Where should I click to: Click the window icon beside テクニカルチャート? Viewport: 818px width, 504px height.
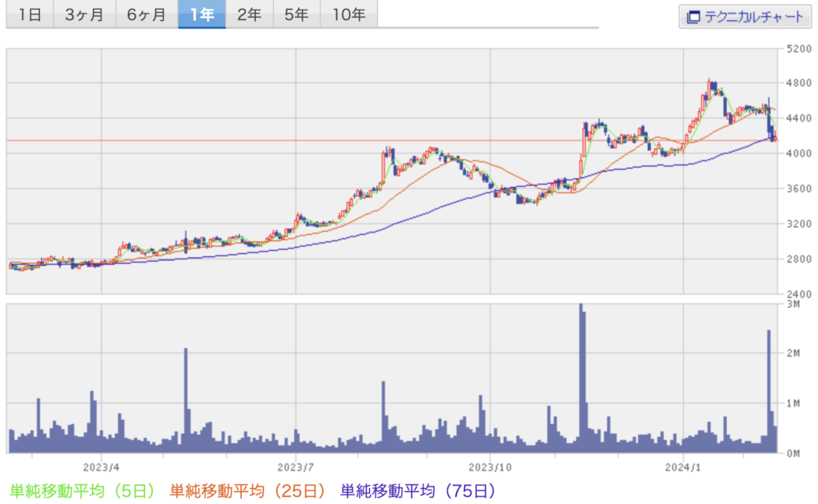693,16
